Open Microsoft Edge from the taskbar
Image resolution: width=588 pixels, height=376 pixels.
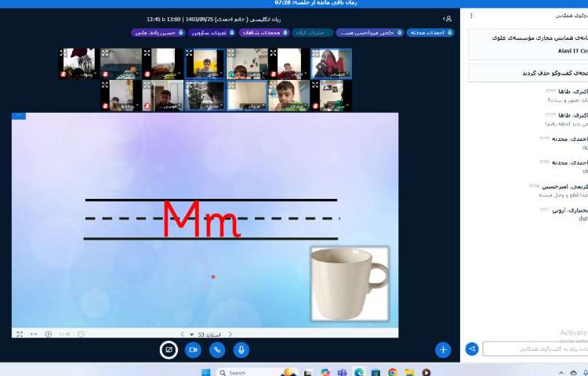tap(359, 372)
